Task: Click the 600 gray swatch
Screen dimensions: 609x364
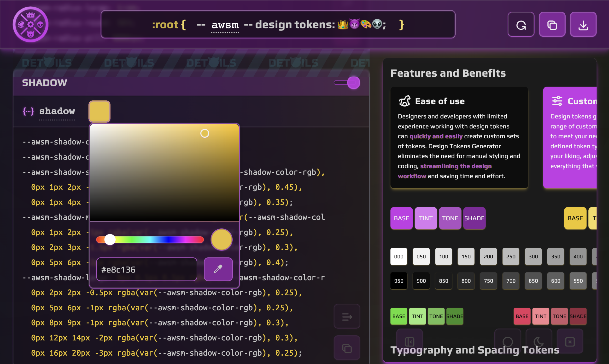Action: pyautogui.click(x=556, y=281)
